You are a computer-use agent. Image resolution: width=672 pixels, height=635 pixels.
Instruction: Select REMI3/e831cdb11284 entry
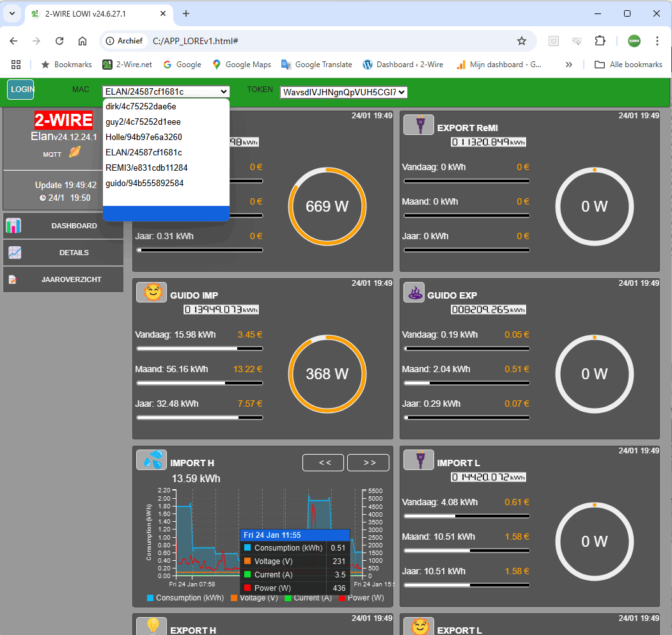tap(166, 168)
